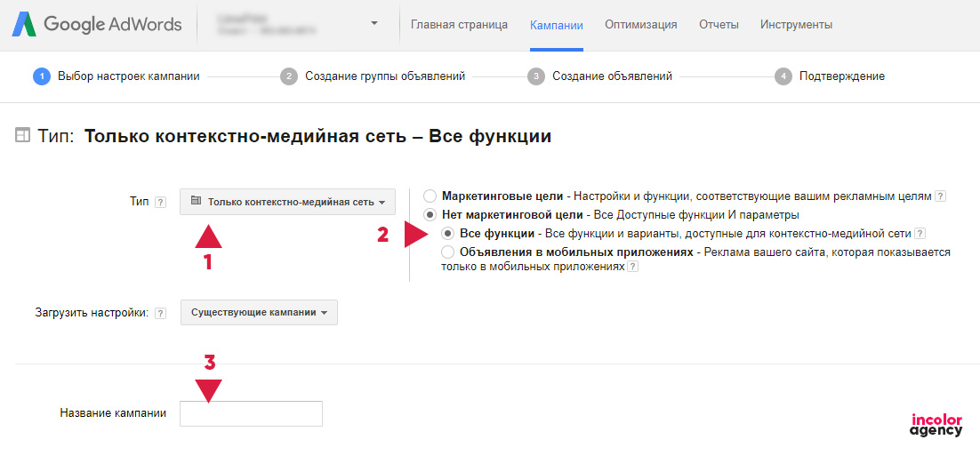The height and width of the screenshot is (456, 980).
Task: Go to Главная страница tab
Action: click(460, 25)
